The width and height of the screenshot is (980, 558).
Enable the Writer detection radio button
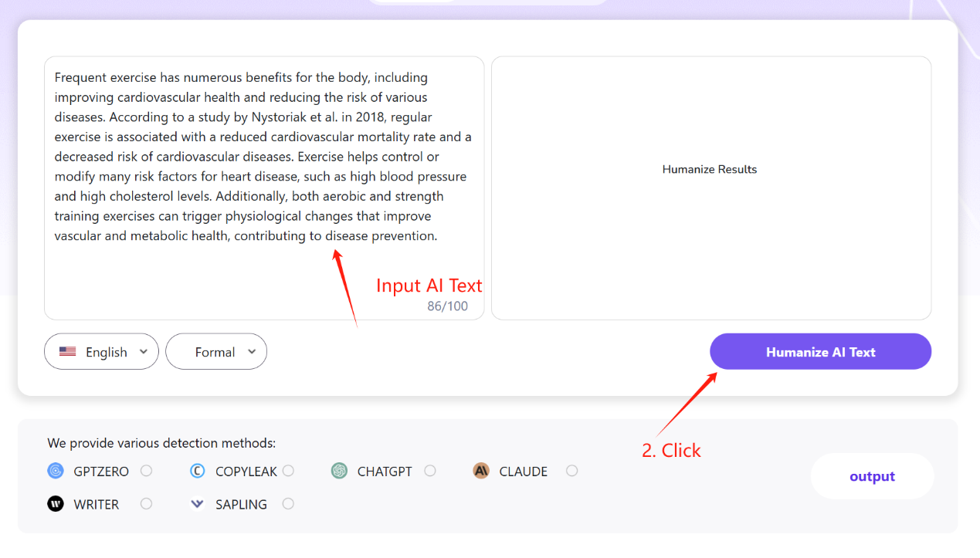[147, 504]
